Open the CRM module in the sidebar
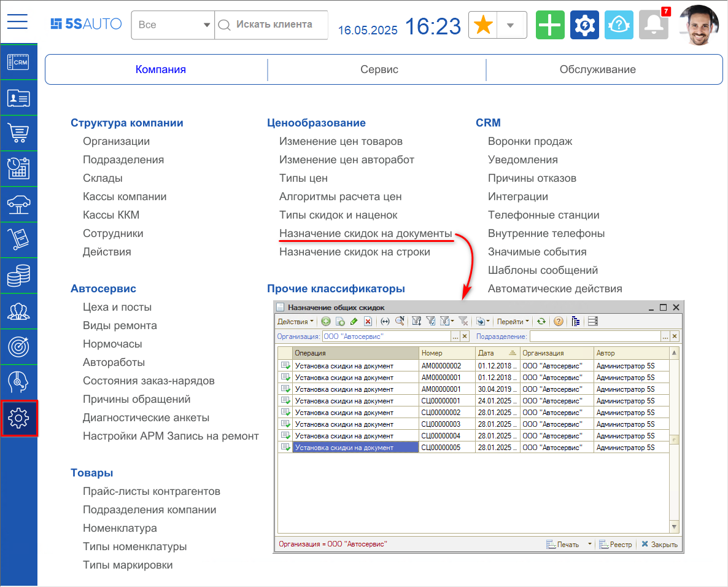The image size is (728, 587). tap(18, 63)
